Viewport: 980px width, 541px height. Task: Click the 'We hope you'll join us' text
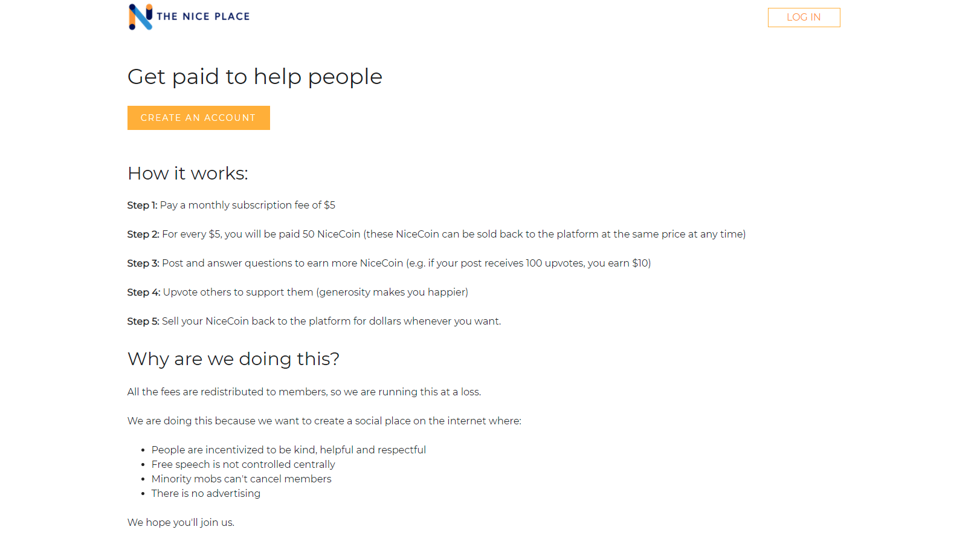click(181, 522)
